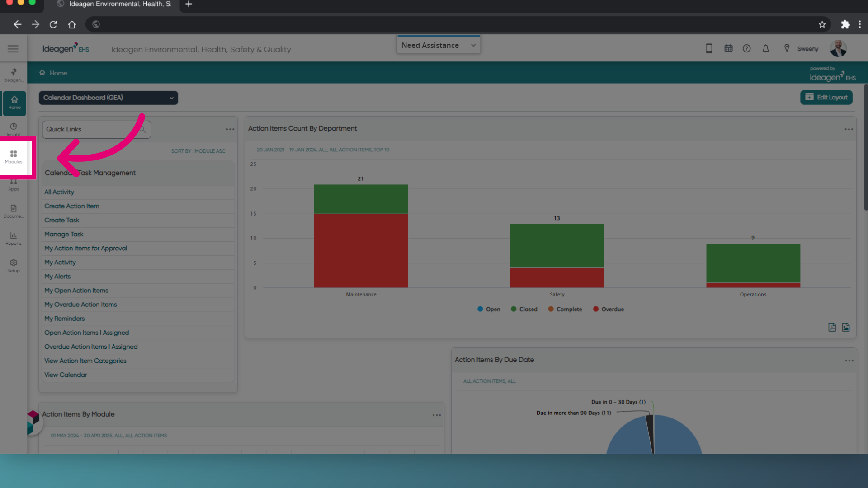Image resolution: width=868 pixels, height=488 pixels.
Task: Open the Create Task link
Action: pos(61,220)
